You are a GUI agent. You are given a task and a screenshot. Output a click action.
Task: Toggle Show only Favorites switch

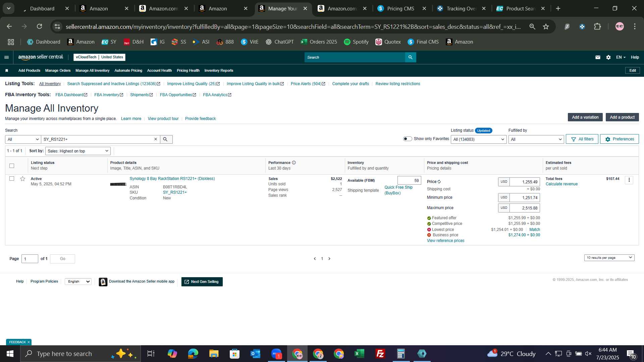click(x=408, y=139)
